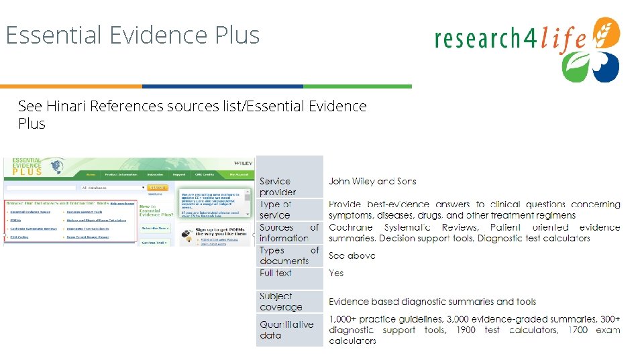Open the Home tab
This screenshot has height=362, width=644.
coord(91,174)
